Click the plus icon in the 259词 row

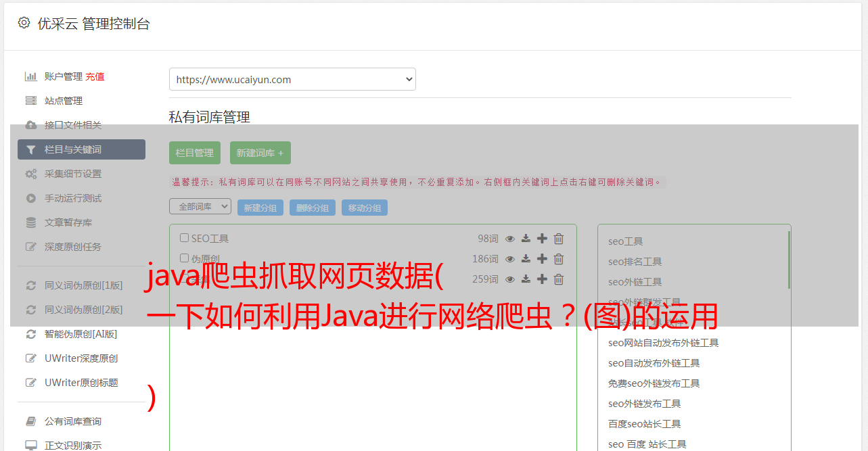tap(542, 279)
